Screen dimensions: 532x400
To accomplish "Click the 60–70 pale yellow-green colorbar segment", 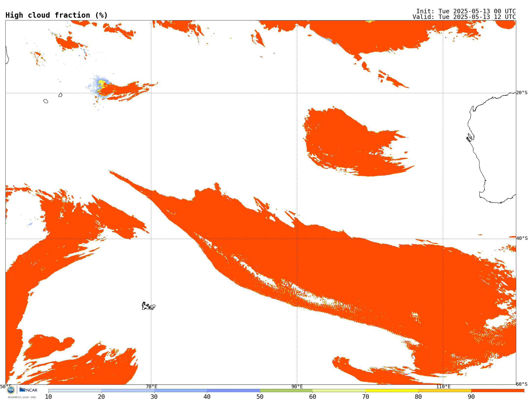I will [339, 391].
